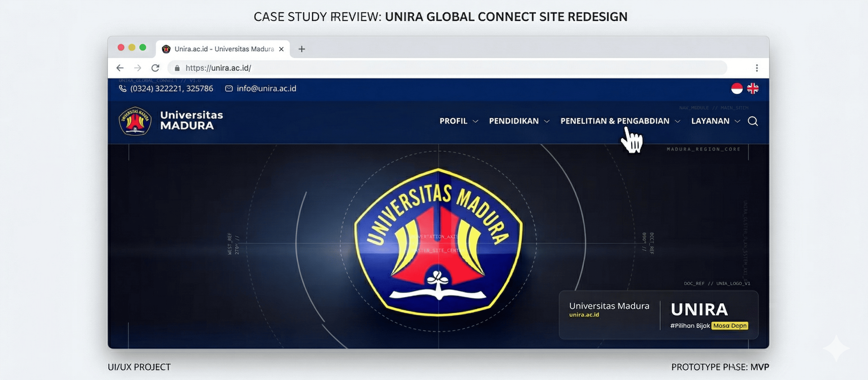The image size is (868, 380).
Task: Open the PENDIDIKAN menu
Action: pyautogui.click(x=514, y=121)
